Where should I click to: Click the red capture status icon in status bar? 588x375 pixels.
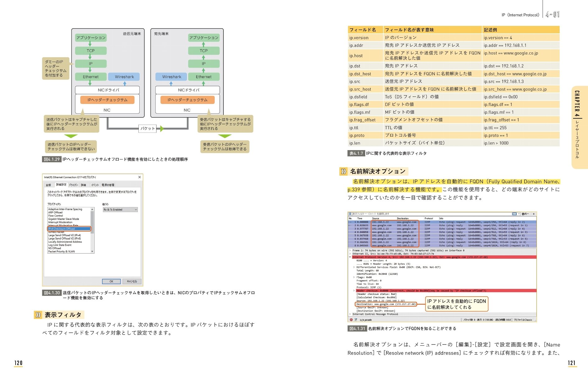click(351, 319)
